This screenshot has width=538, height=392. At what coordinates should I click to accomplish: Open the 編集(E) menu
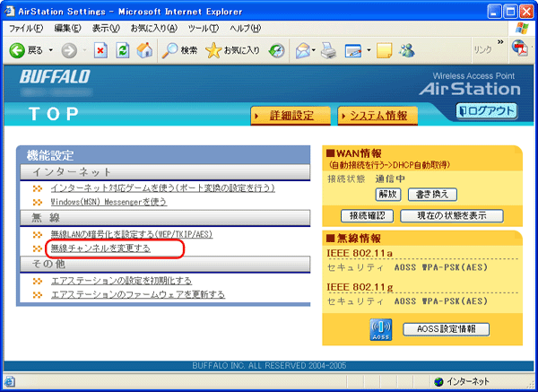tap(67, 29)
